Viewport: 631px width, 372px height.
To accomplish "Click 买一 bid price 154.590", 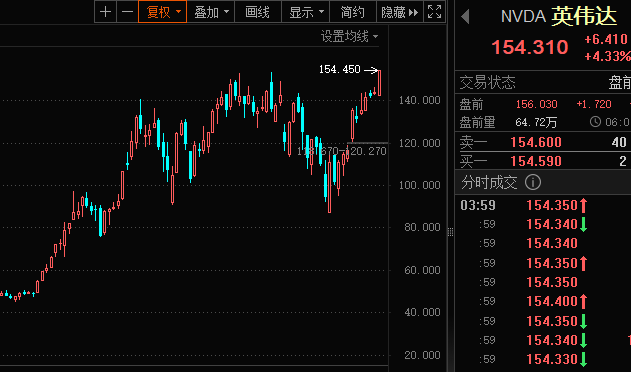I will click(x=536, y=161).
